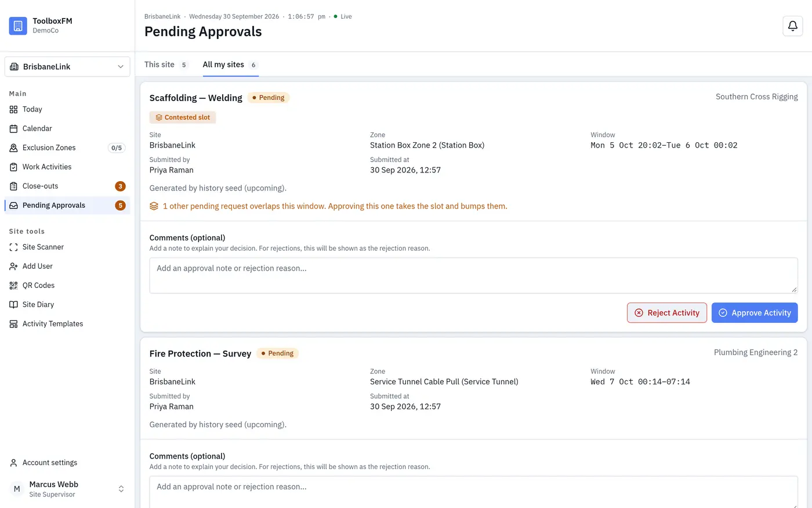Image resolution: width=812 pixels, height=508 pixels.
Task: Click the Scaffolding comments text box
Action: pyautogui.click(x=473, y=275)
